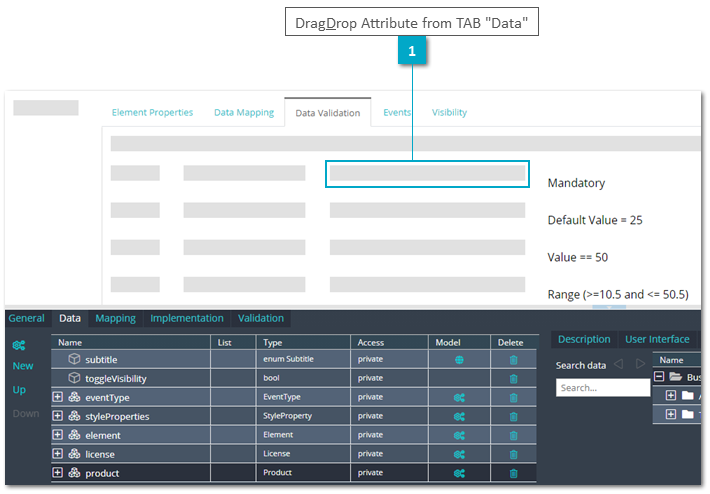
Task: Click the Name column header in data table
Action: click(x=131, y=342)
